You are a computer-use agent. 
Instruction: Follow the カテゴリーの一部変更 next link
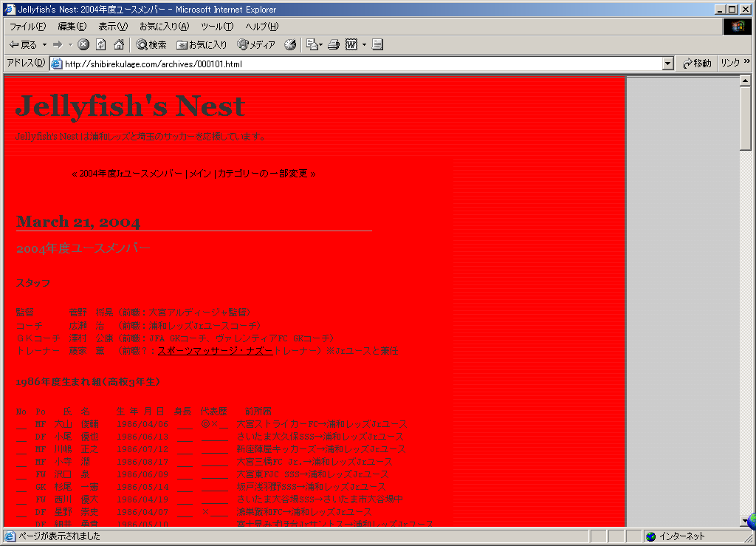click(262, 174)
